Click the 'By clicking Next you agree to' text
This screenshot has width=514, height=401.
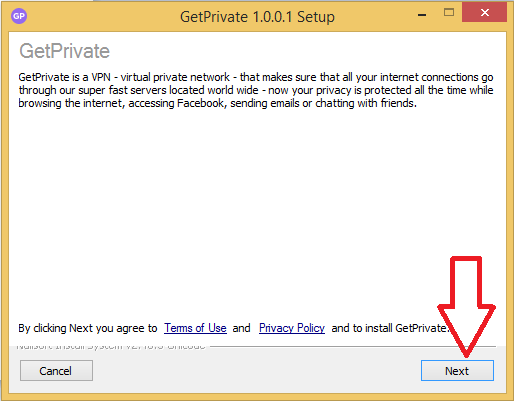click(88, 328)
